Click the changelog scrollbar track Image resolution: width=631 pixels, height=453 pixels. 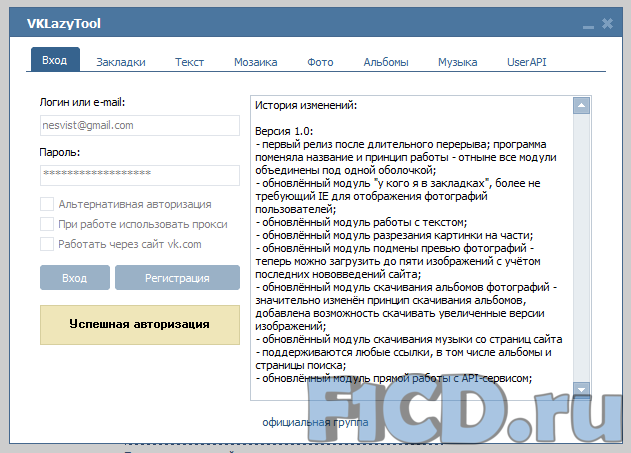581,247
